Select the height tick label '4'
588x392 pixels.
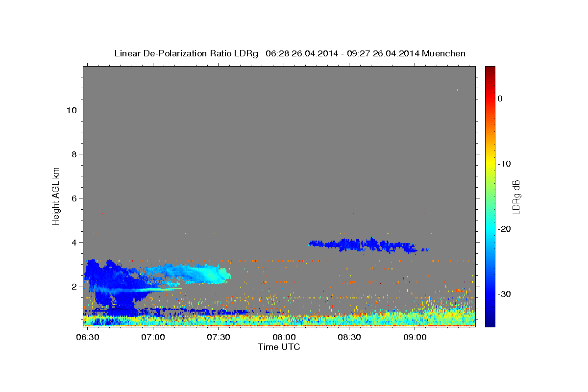point(74,242)
